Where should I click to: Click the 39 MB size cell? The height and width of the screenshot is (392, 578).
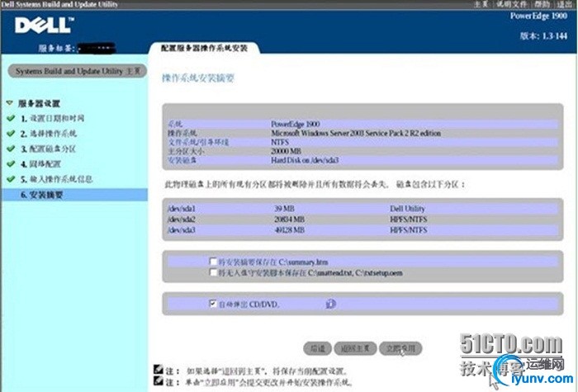(x=284, y=209)
